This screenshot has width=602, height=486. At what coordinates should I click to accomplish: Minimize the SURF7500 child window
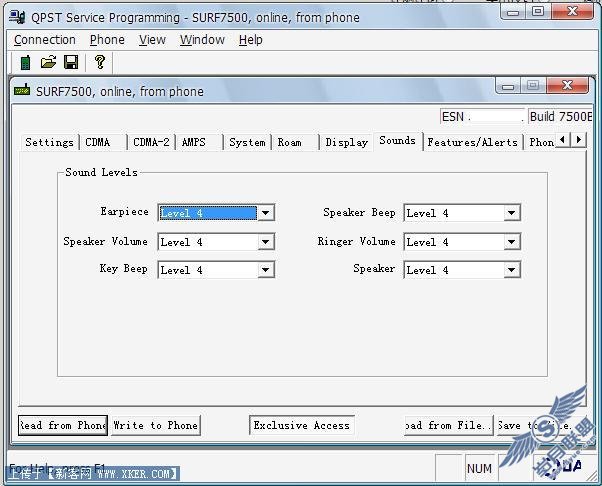tap(508, 86)
